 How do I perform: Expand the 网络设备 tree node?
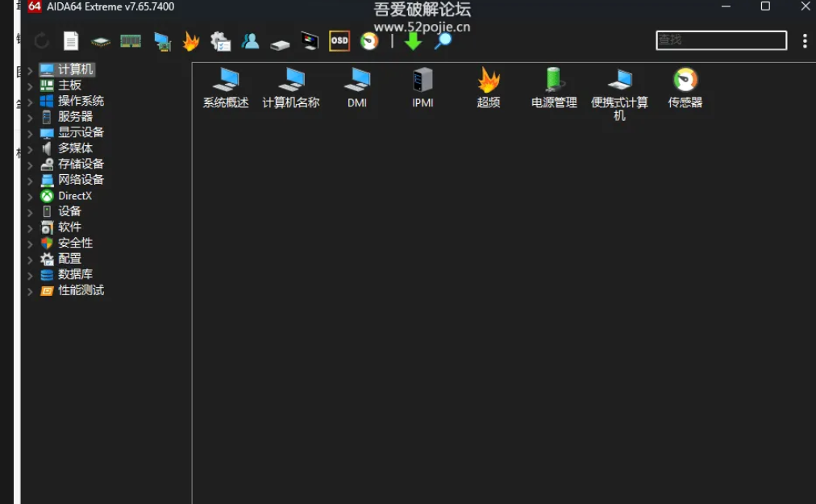point(30,181)
